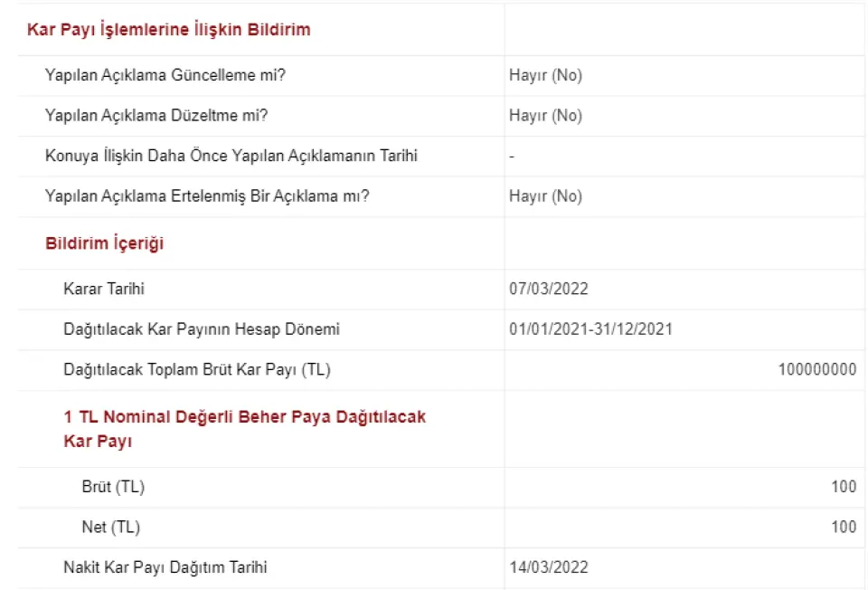Select the 'Brüt (TL)' row label
The width and height of the screenshot is (868, 590).
(113, 488)
